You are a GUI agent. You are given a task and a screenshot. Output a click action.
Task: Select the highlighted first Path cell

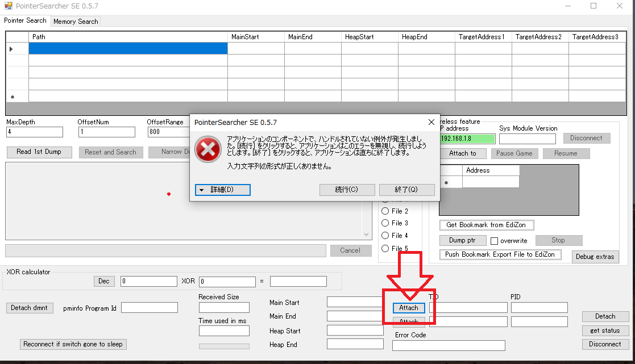click(128, 48)
